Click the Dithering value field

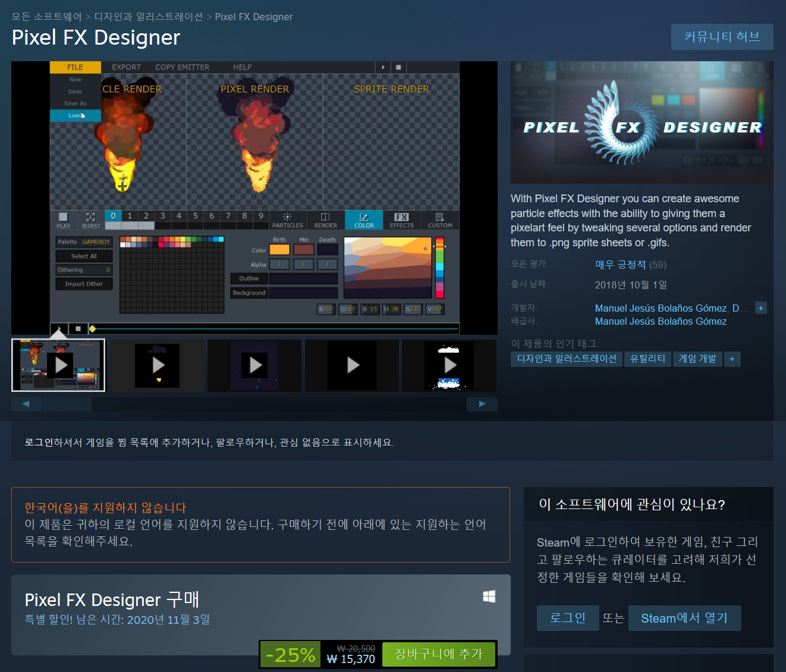point(84,270)
